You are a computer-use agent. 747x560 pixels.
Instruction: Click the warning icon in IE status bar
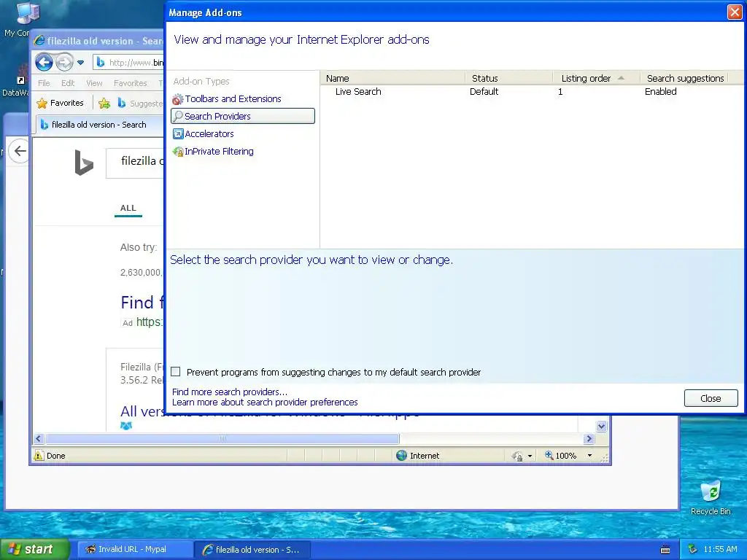point(39,456)
